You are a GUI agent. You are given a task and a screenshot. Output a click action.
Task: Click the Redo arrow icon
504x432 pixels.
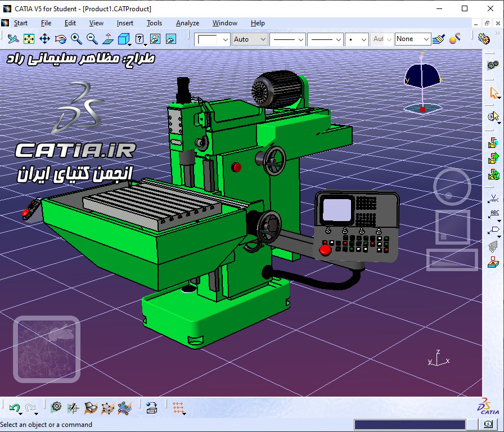[x=30, y=408]
